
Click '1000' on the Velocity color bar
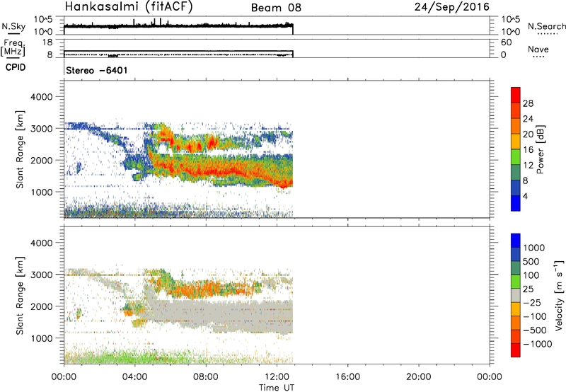(x=534, y=248)
